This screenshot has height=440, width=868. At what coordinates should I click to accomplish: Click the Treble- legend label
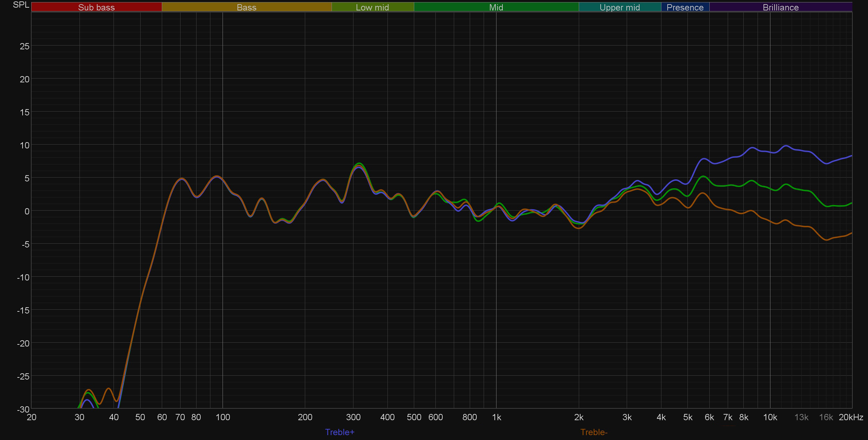594,432
